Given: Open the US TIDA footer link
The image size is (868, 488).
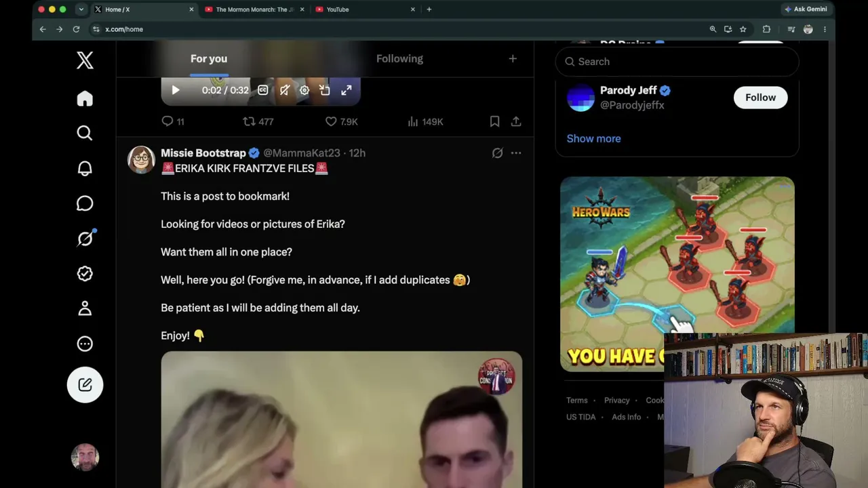Looking at the screenshot, I should tap(581, 418).
